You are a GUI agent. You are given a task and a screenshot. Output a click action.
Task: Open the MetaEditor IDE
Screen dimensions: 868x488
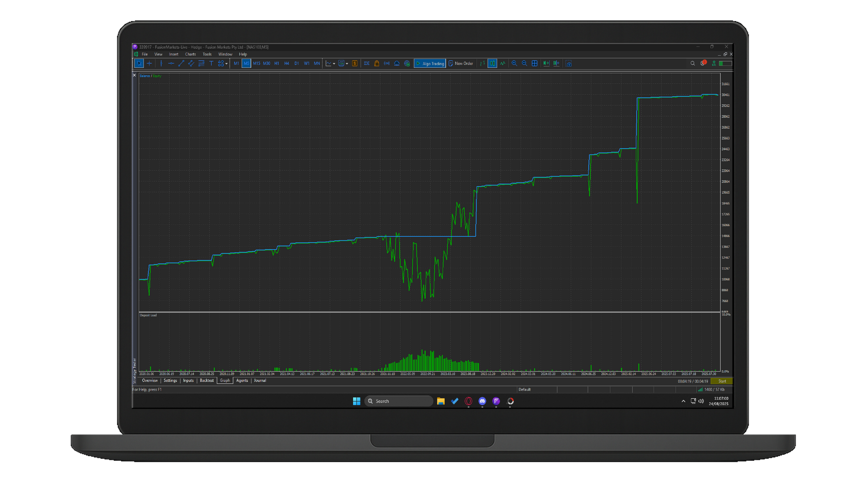[367, 63]
